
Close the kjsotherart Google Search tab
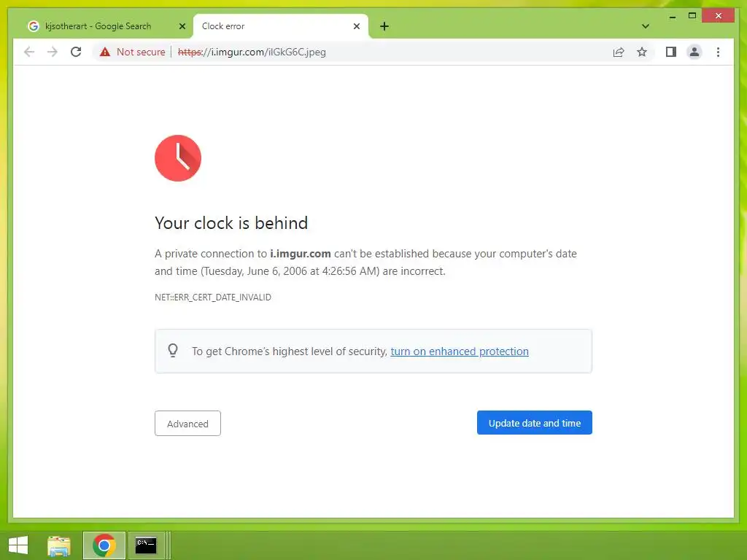(x=182, y=26)
